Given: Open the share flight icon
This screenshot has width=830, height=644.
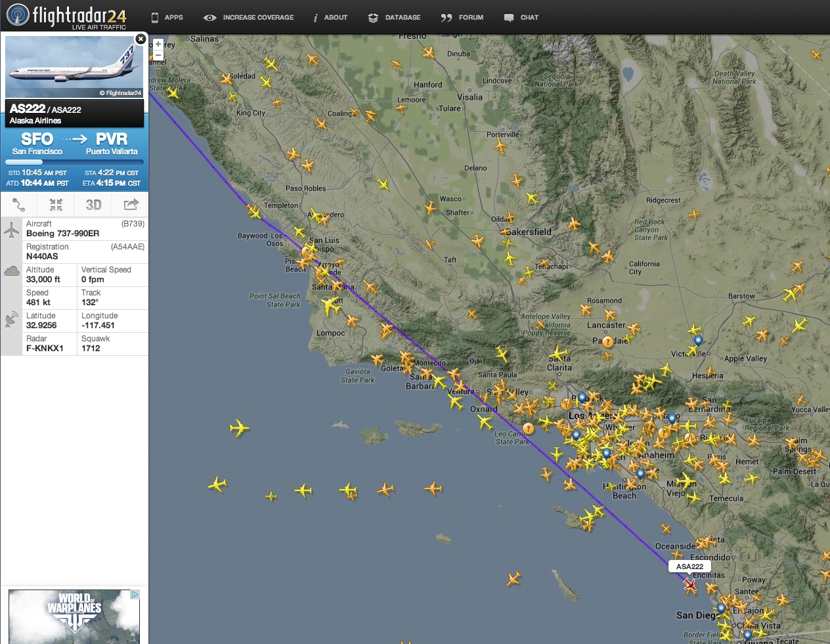Looking at the screenshot, I should 129,205.
